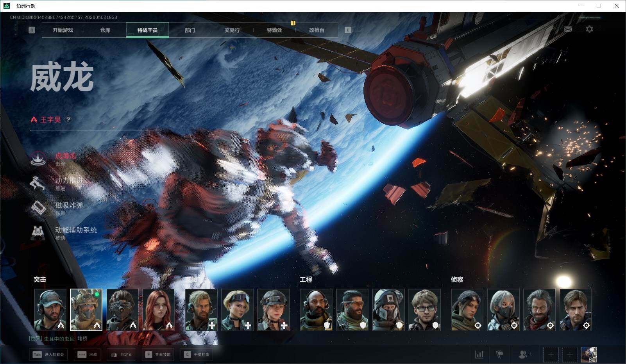Select the goggle-masked assault operator portrait

click(x=122, y=310)
